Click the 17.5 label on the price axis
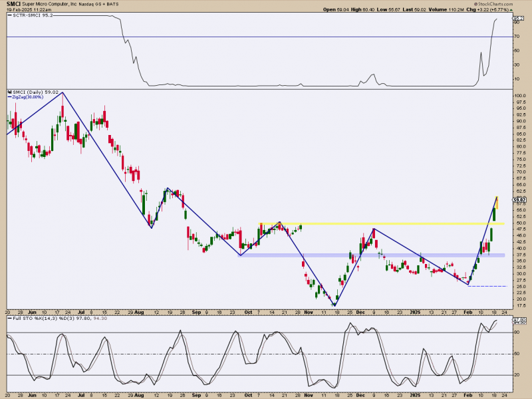Screen dimensions: 532x399 pos(520,305)
